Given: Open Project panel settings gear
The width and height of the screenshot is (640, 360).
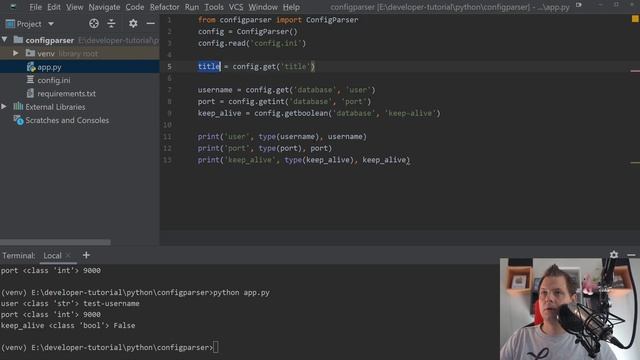Looking at the screenshot, I should tap(133, 24).
